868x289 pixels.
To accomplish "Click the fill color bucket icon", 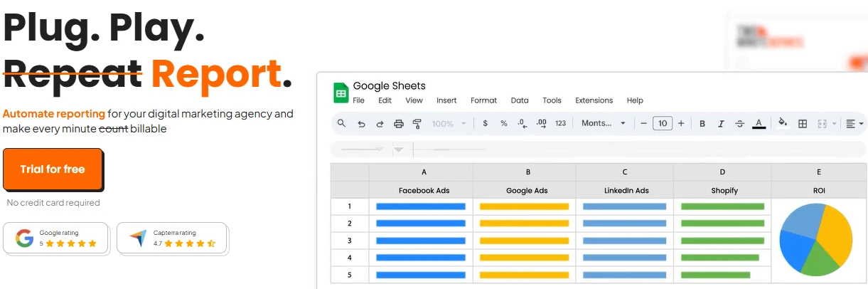I will click(x=783, y=123).
